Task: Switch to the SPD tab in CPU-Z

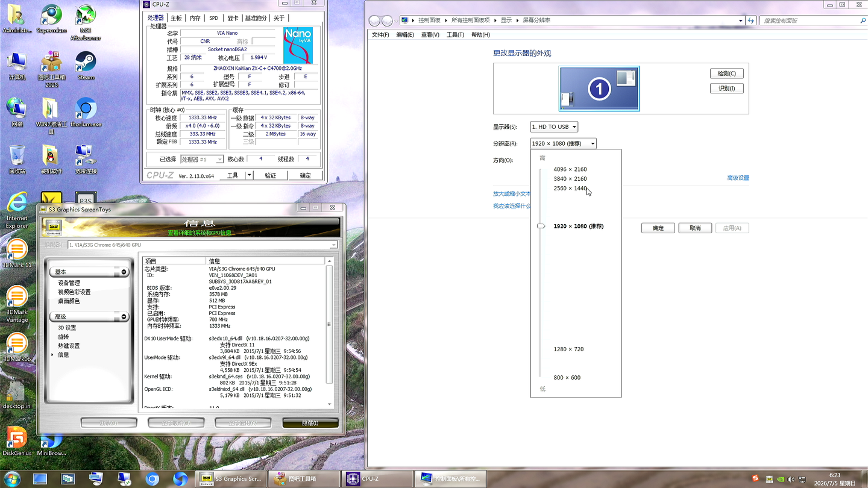Action: point(214,18)
